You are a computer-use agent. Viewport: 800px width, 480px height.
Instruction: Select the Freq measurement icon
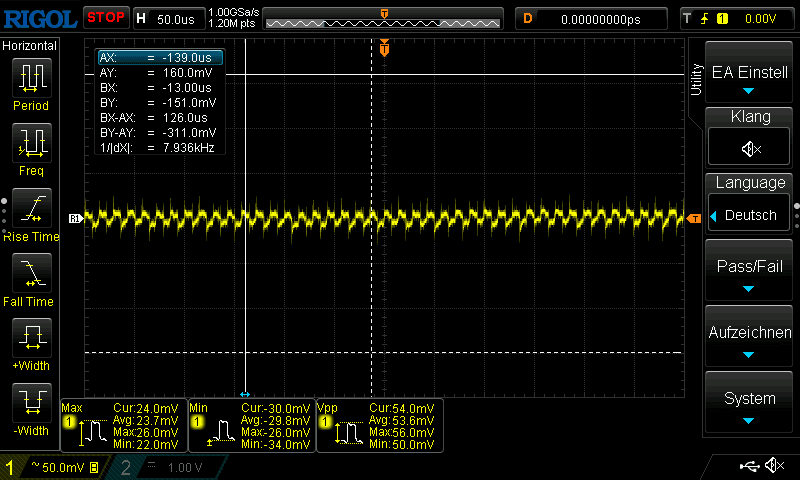[x=32, y=143]
